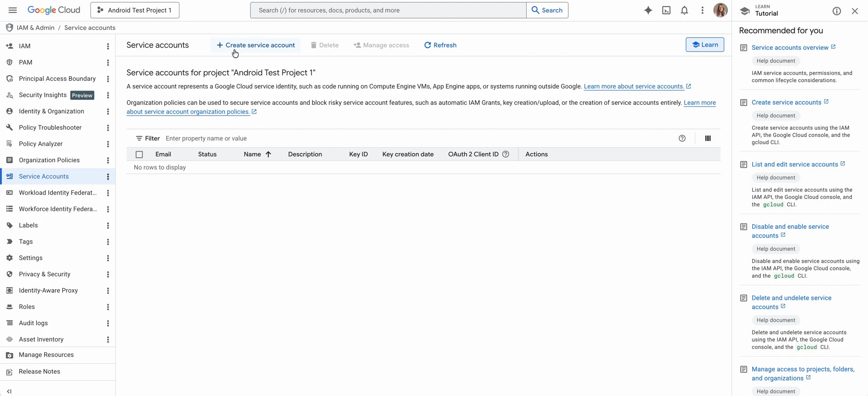Click the Filter icon in the table
868x396 pixels.
click(139, 138)
